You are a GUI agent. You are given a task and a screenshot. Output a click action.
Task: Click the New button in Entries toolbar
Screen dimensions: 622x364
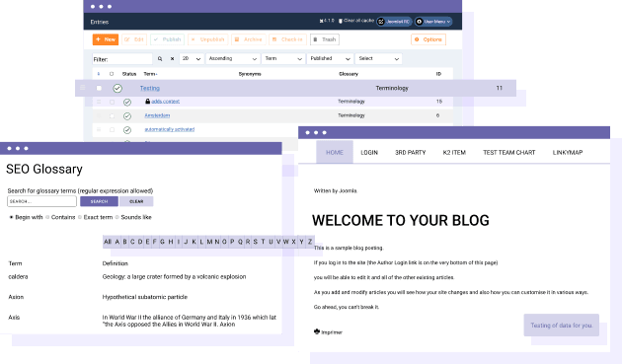tap(106, 39)
